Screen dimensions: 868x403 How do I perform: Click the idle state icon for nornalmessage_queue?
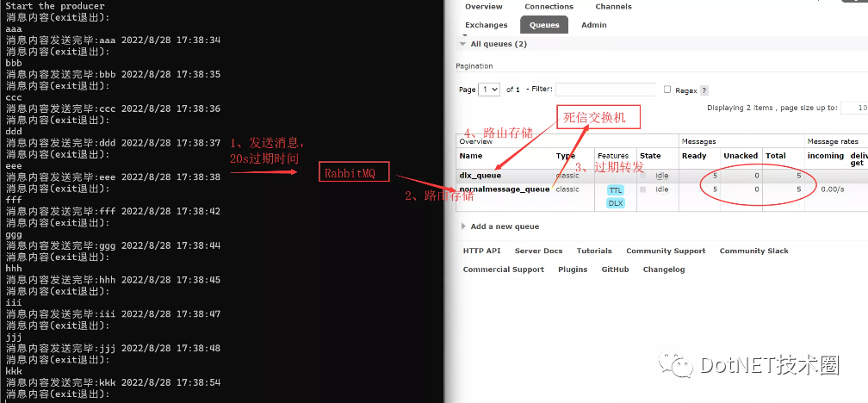click(642, 189)
